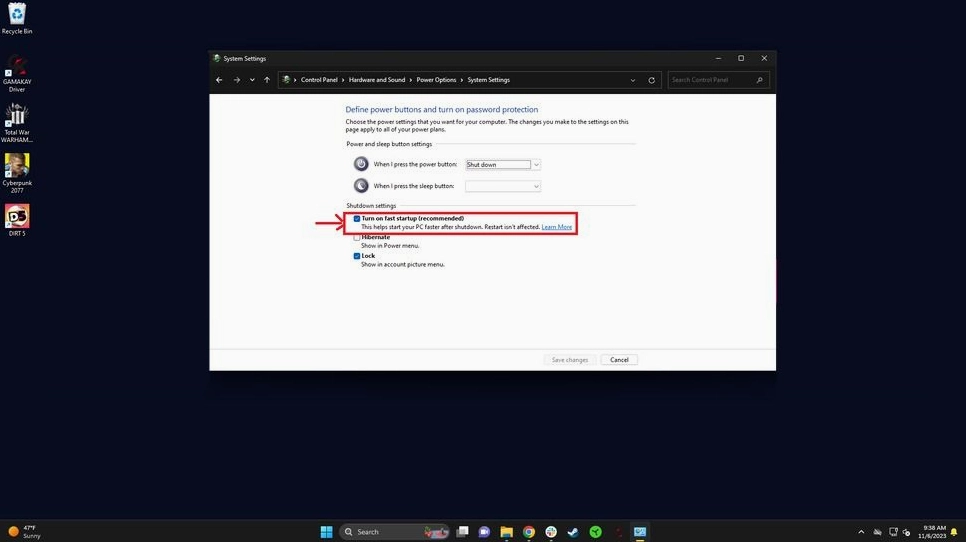
Task: Navigate to Hardware and Sound breadcrumb
Action: (377, 80)
